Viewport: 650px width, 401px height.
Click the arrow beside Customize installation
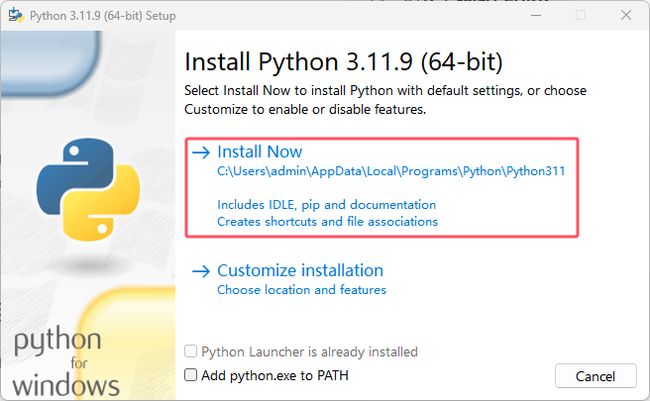click(201, 271)
